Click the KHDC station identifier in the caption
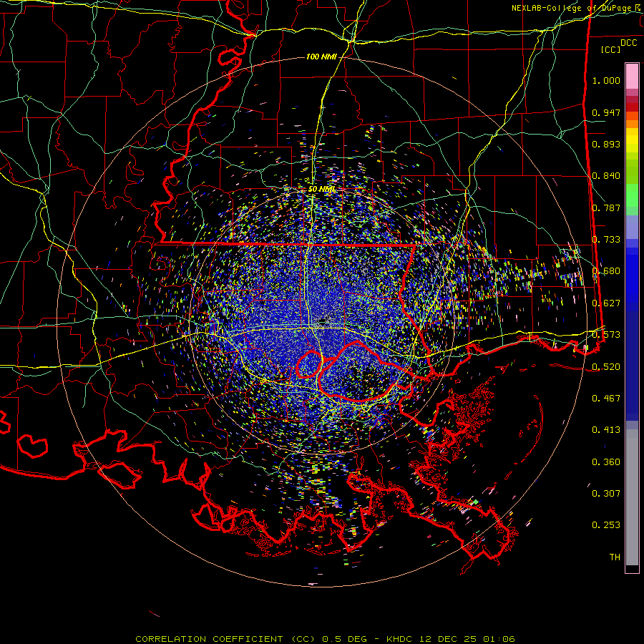The image size is (644, 644). pos(401,639)
